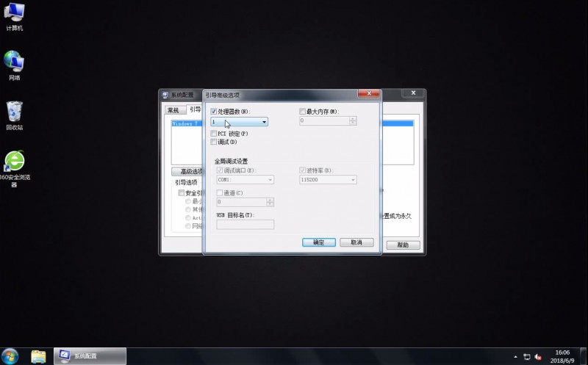Open the COM1: debug port dropdown
The image size is (588, 365).
[245, 180]
